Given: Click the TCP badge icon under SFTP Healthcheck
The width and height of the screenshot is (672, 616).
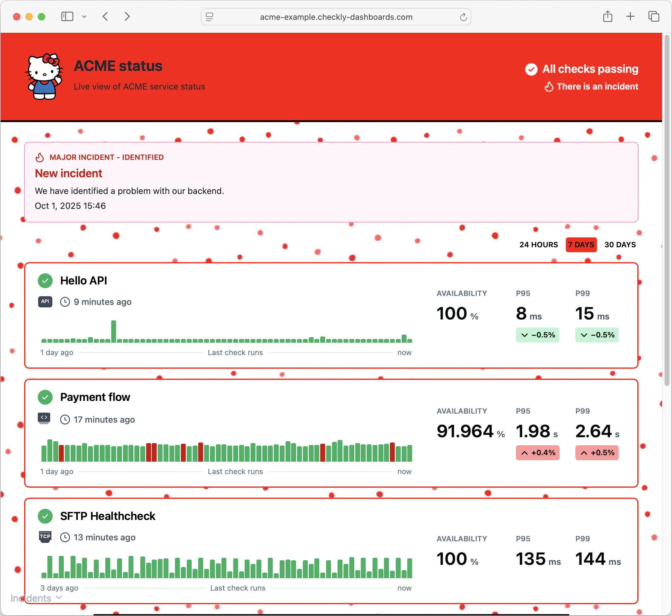Looking at the screenshot, I should (x=45, y=537).
